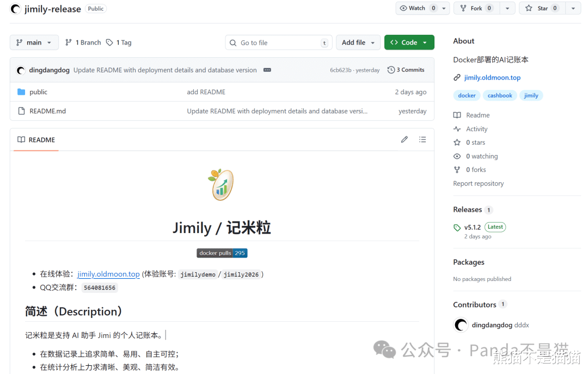
Task: Select the README tab
Action: click(36, 140)
